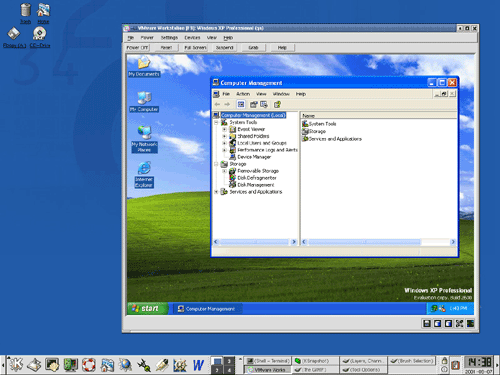Switch to The GIMP taskbar entry
The image size is (500, 375).
(316, 370)
